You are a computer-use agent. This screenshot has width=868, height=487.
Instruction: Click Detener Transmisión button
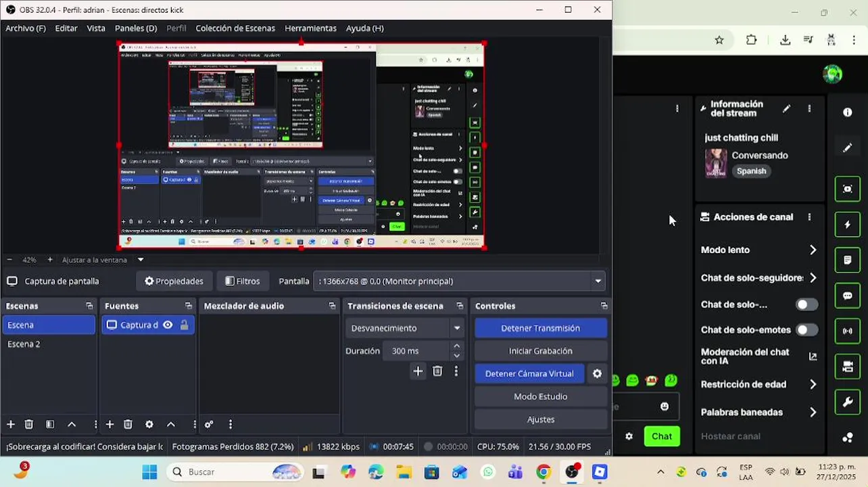click(541, 328)
